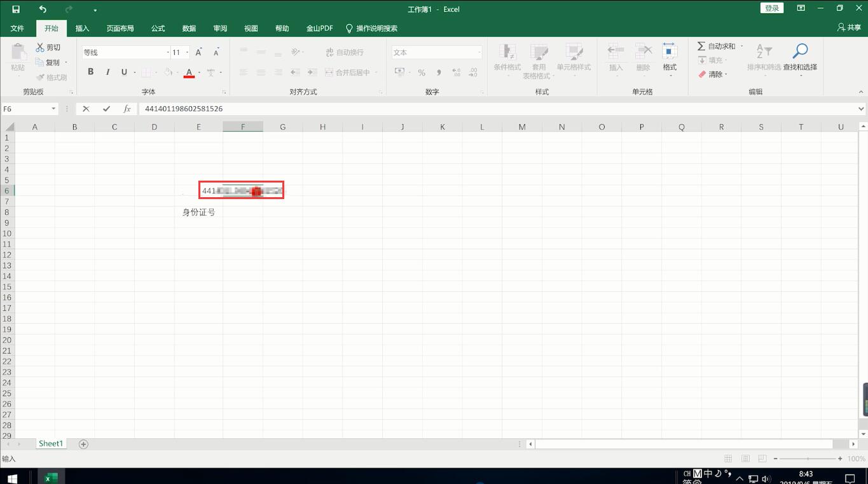Open the 文件 File menu
The image size is (868, 484).
click(17, 28)
